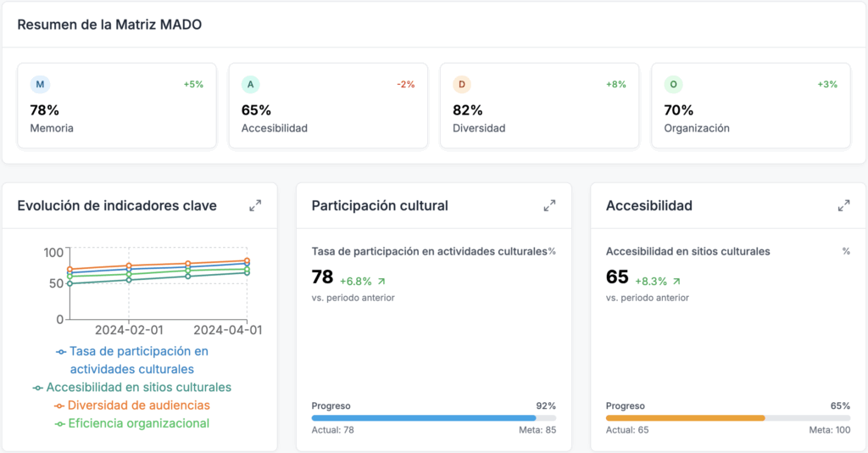Image resolution: width=868 pixels, height=453 pixels.
Task: Click the blue M badge icon for Memoria
Action: point(40,84)
